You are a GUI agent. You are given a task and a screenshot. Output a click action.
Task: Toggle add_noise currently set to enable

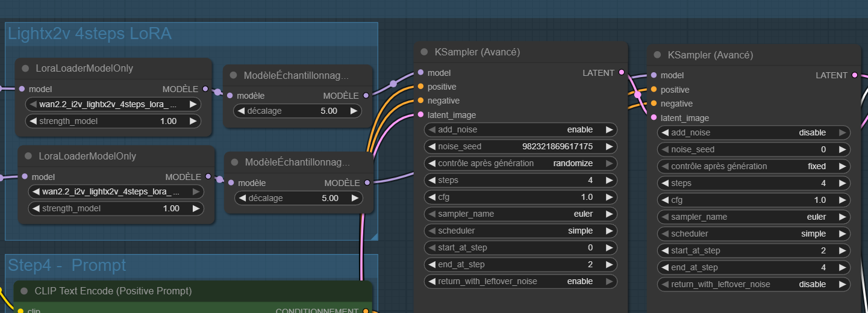point(520,129)
